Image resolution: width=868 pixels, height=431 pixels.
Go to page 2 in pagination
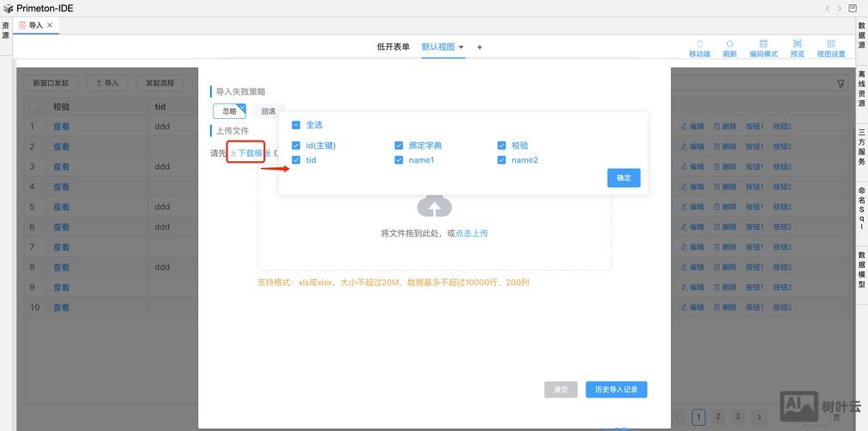pyautogui.click(x=718, y=416)
